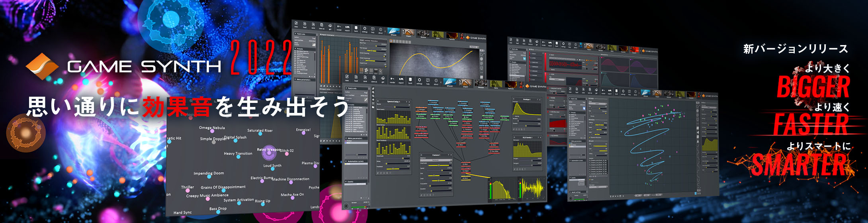Select the Retro model tab in Impact window
The width and height of the screenshot is (868, 223).
tap(438, 34)
